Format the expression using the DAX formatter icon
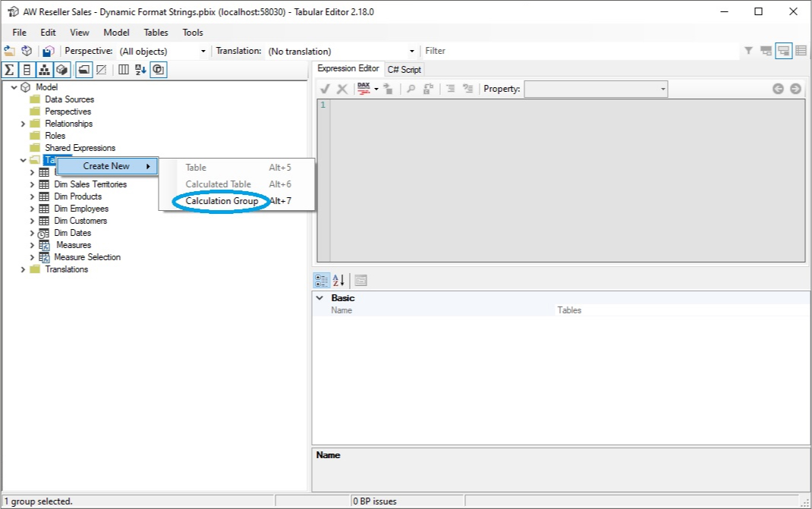Image resolution: width=812 pixels, height=509 pixels. click(x=364, y=89)
